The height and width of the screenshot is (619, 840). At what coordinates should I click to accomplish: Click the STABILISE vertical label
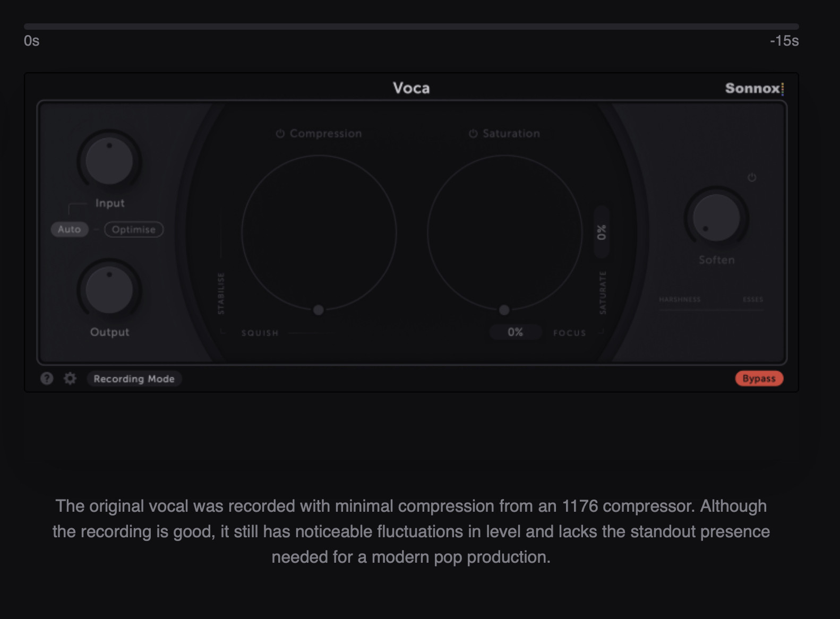tap(221, 294)
